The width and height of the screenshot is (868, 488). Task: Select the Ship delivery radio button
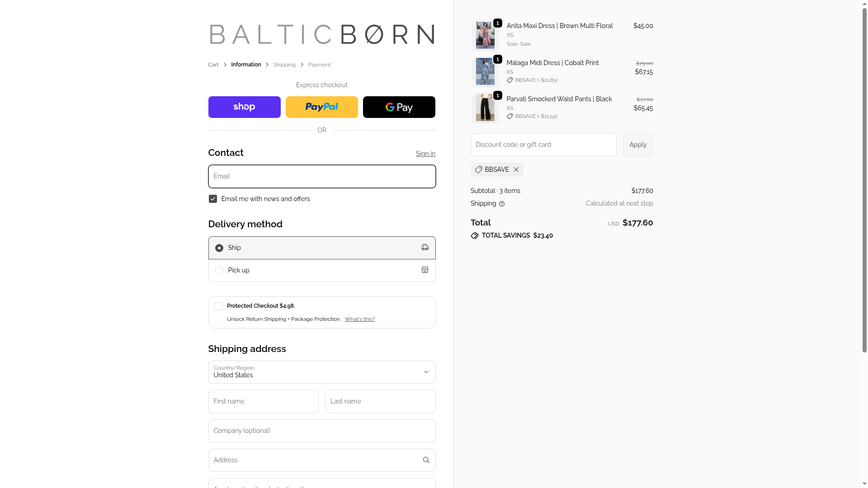[x=219, y=248]
